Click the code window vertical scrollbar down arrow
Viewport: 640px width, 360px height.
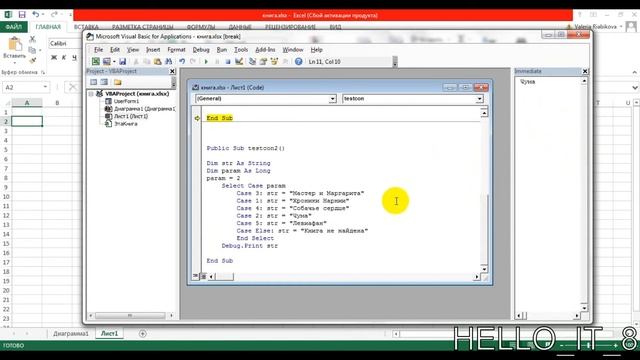pos(484,269)
